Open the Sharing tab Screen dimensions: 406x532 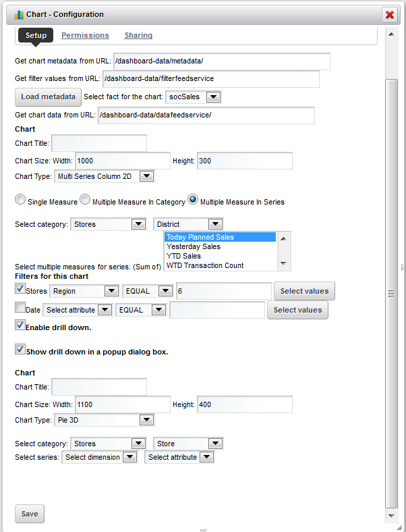click(138, 35)
